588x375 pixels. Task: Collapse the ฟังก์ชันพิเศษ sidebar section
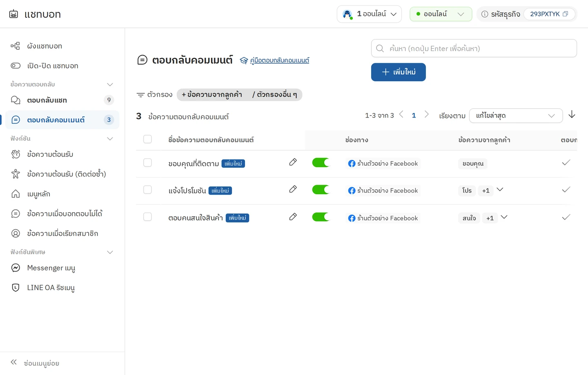(110, 252)
